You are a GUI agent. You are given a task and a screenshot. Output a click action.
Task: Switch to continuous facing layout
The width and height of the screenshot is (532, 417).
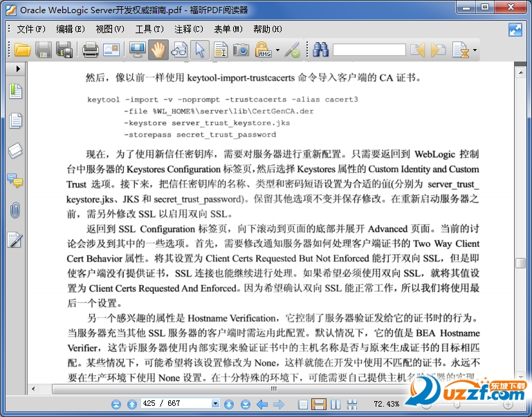click(352, 404)
